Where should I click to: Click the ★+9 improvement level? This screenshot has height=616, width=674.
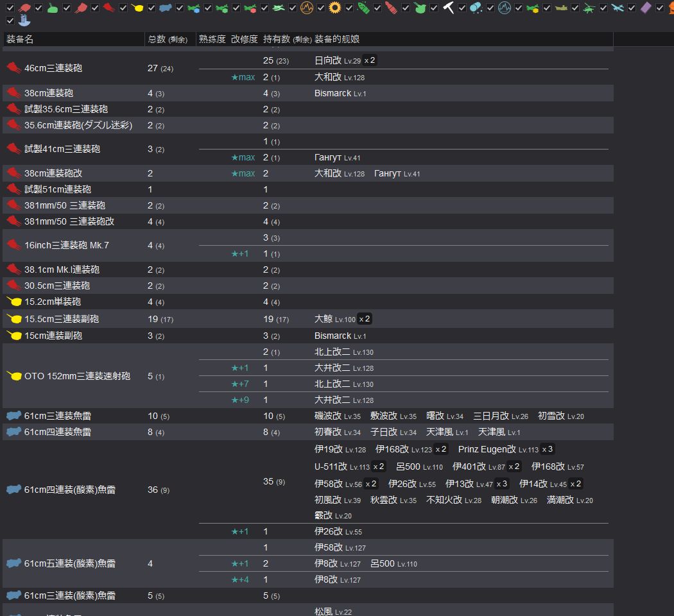tap(240, 400)
